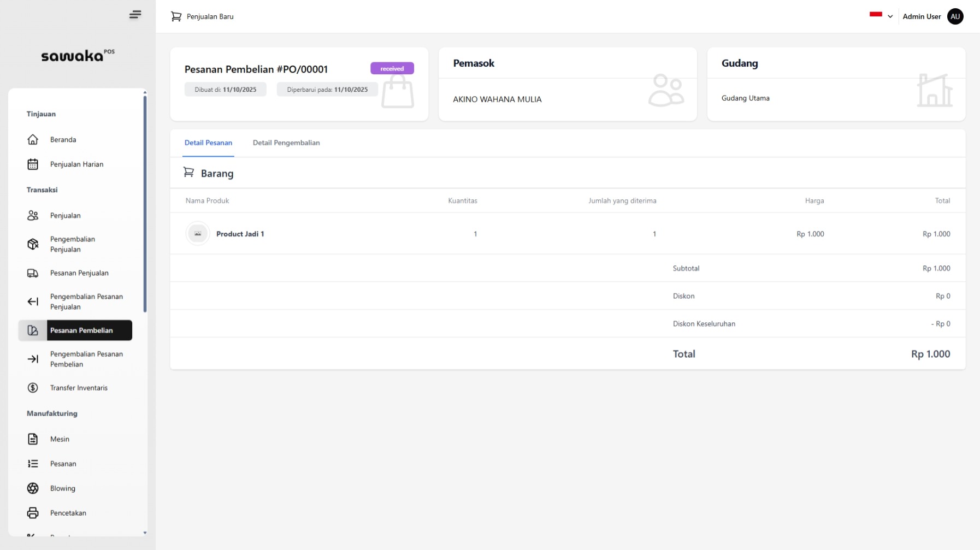Screen dimensions: 980x550
Task: Open Penjualan Harian calendar icon
Action: pos(33,164)
